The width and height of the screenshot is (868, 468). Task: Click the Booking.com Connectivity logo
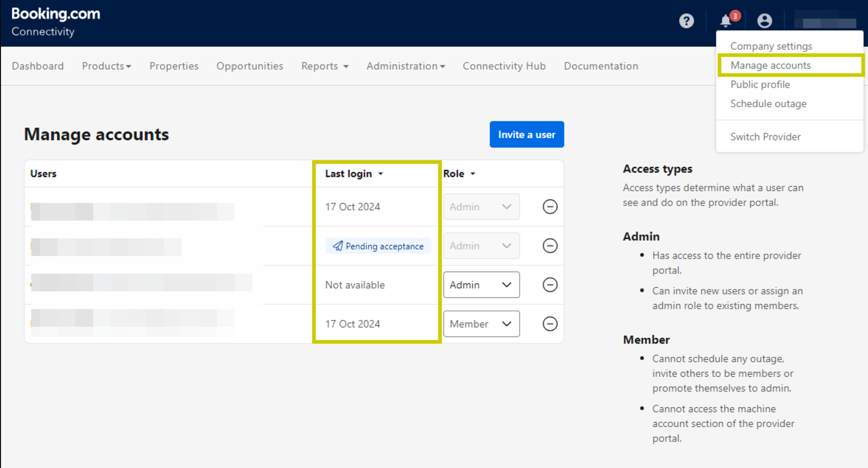pyautogui.click(x=55, y=22)
